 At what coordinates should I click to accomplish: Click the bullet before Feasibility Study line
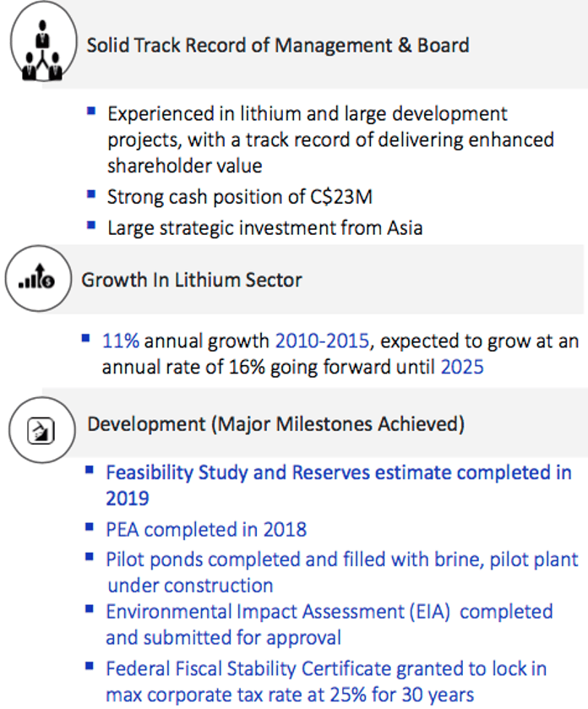90,470
